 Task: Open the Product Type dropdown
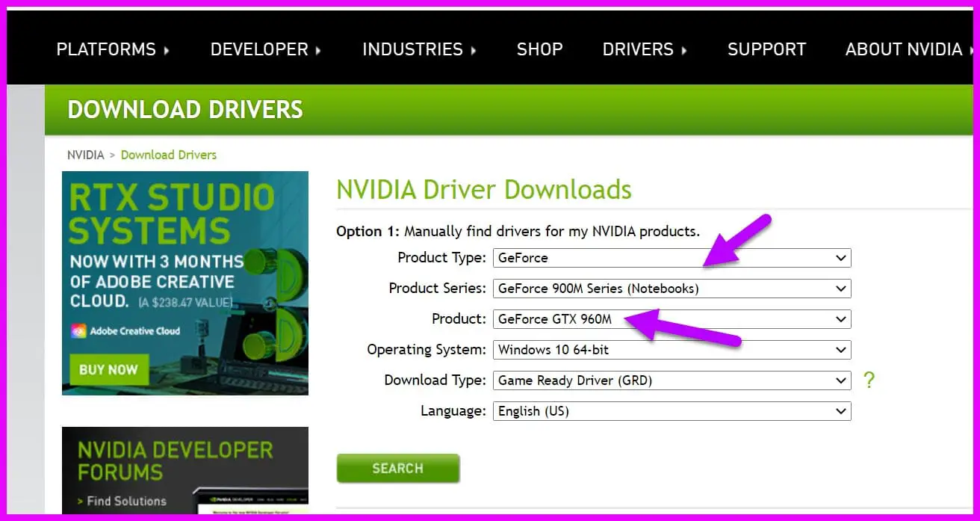tap(672, 258)
